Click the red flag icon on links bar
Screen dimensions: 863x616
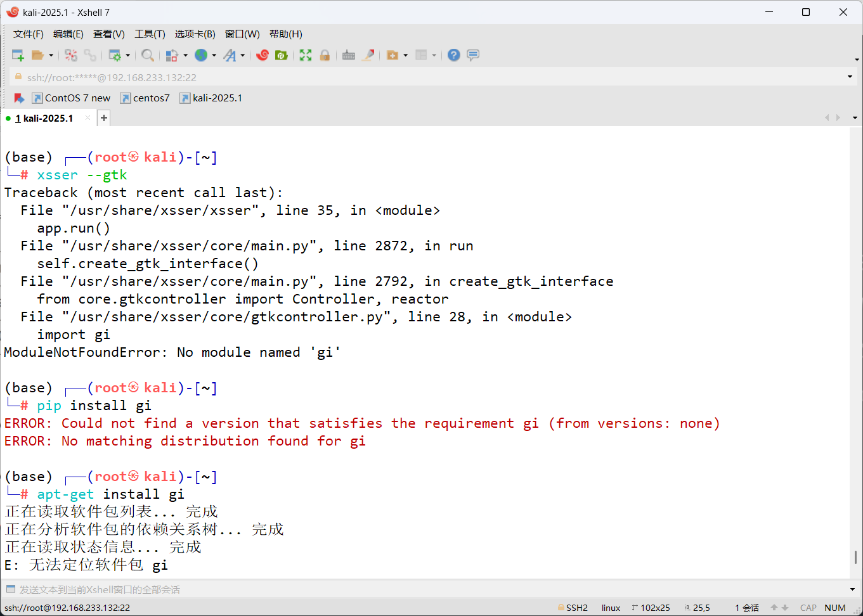pos(19,98)
